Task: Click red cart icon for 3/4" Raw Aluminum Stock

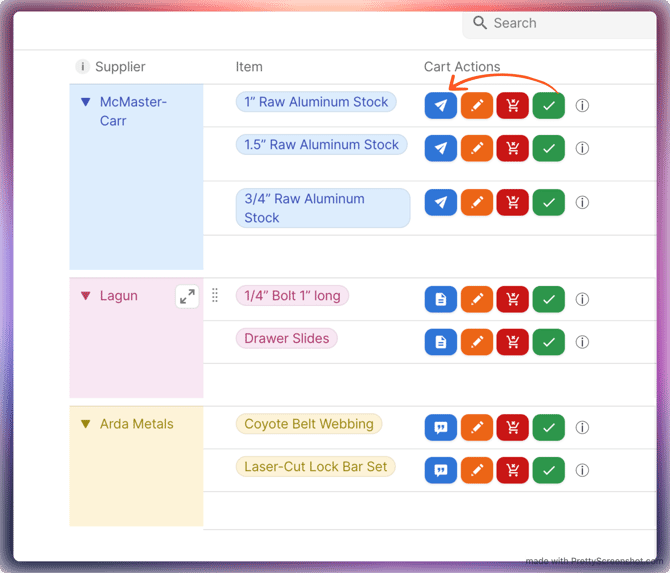Action: [513, 202]
